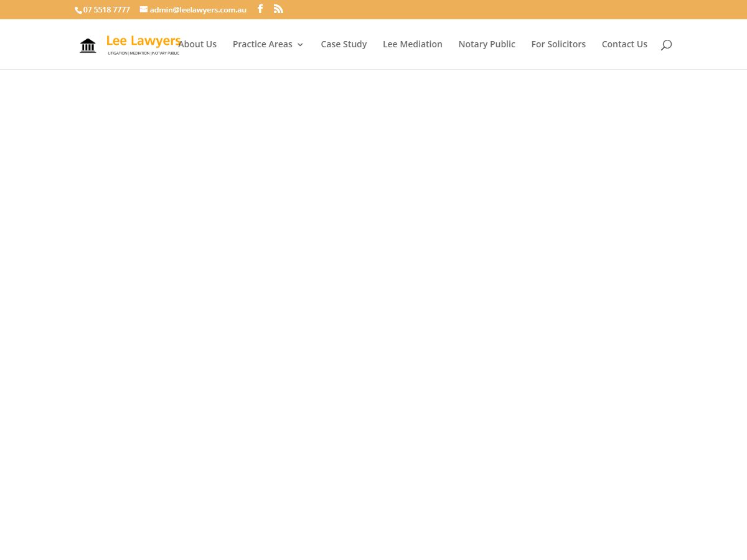Viewport: 747px width, 560px height.
Task: Call the 07 5518 7777 number link
Action: coord(106,9)
